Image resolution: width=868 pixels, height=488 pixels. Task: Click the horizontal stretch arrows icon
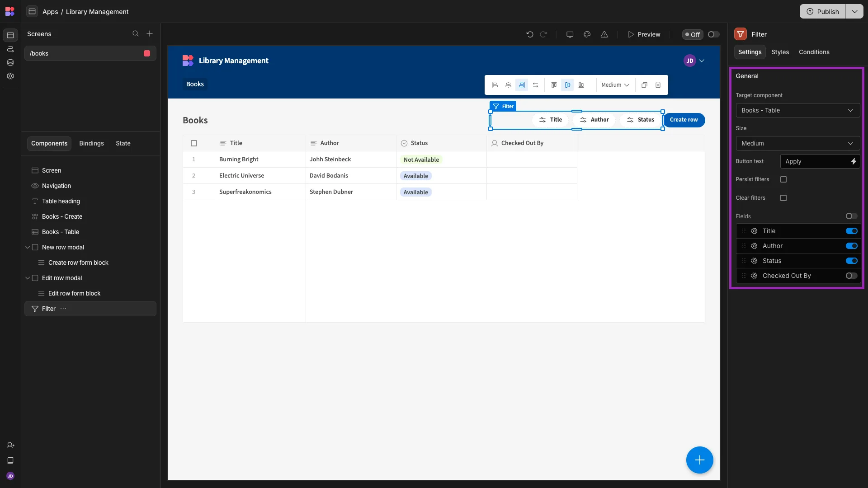(535, 85)
